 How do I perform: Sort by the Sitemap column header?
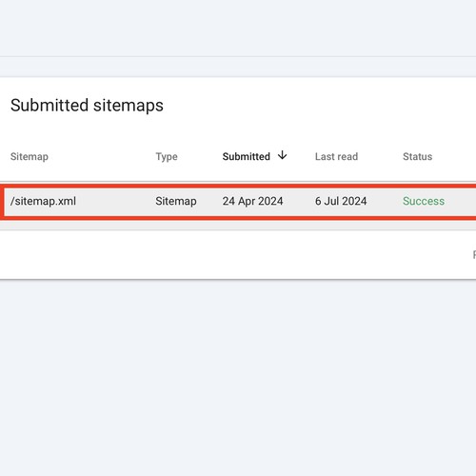coord(30,156)
